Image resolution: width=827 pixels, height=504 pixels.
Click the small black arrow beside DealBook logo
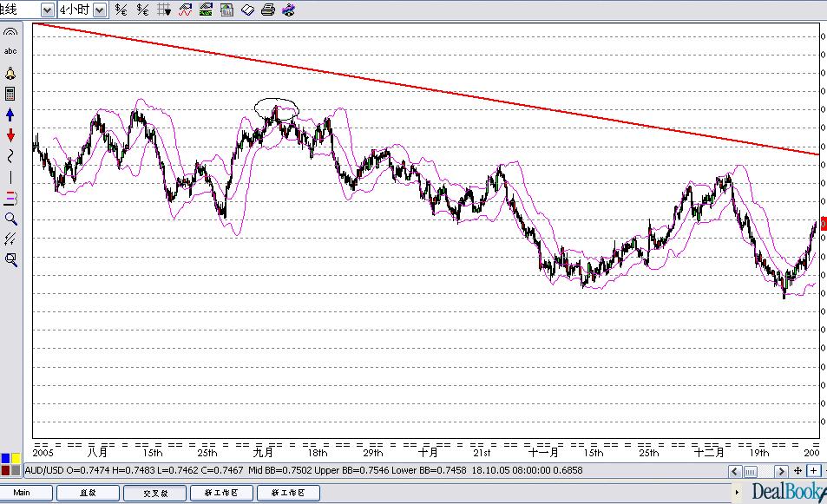pyautogui.click(x=737, y=493)
